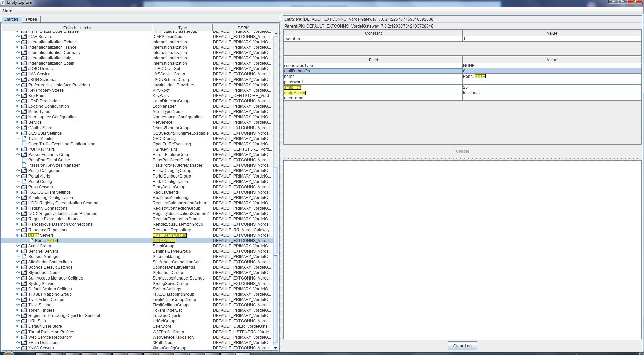Click the folder icon beside JDBC Drivers
644x355 pixels.
click(24, 69)
